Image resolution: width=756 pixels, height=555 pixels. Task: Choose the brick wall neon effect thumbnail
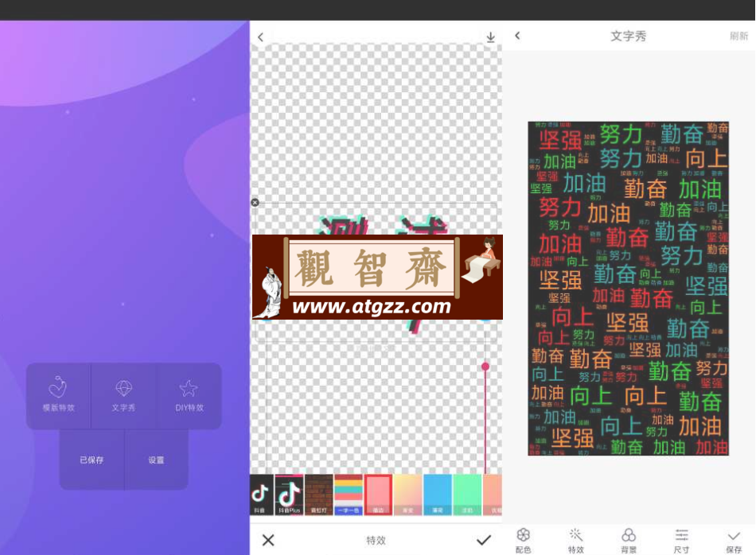click(x=318, y=495)
